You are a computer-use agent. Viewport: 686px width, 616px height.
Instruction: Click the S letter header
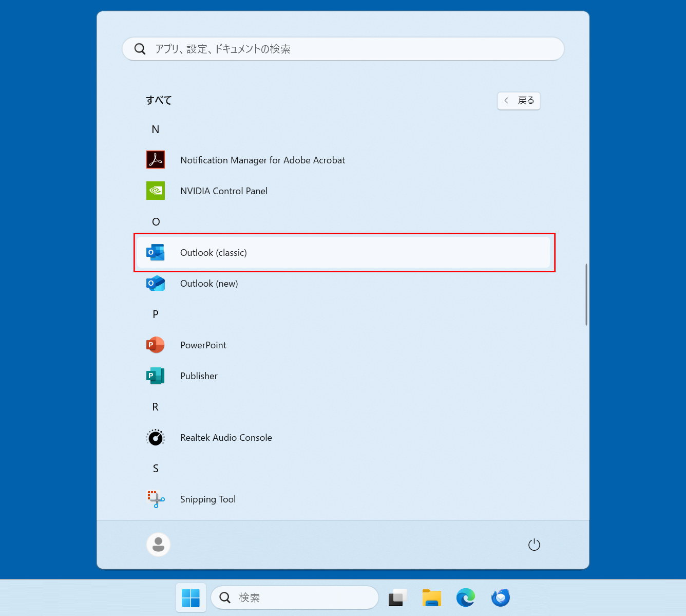coord(156,469)
